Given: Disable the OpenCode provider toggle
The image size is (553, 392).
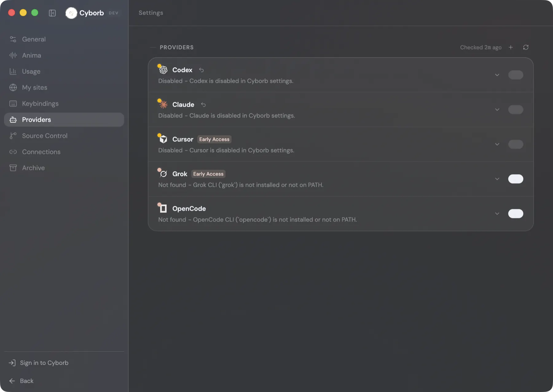Looking at the screenshot, I should (516, 214).
